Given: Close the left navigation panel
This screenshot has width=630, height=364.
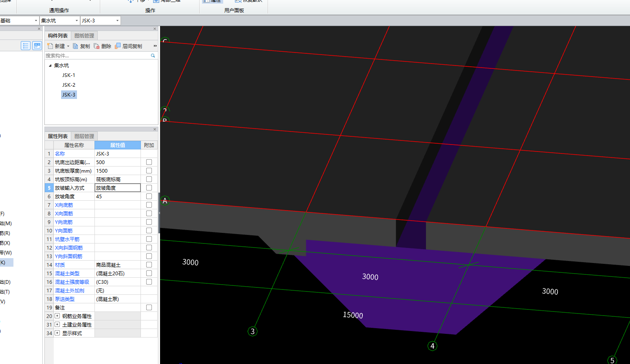Looking at the screenshot, I should 39,29.
